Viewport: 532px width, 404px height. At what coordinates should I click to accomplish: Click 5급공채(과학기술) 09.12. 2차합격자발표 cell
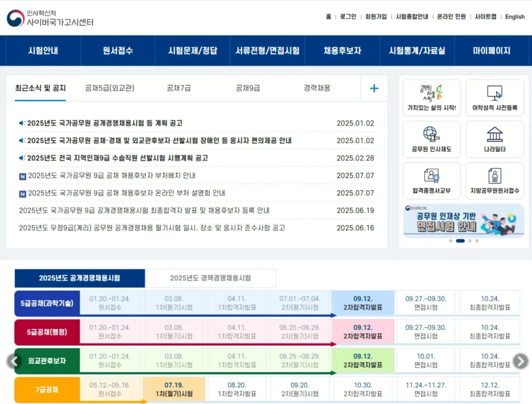[363, 303]
